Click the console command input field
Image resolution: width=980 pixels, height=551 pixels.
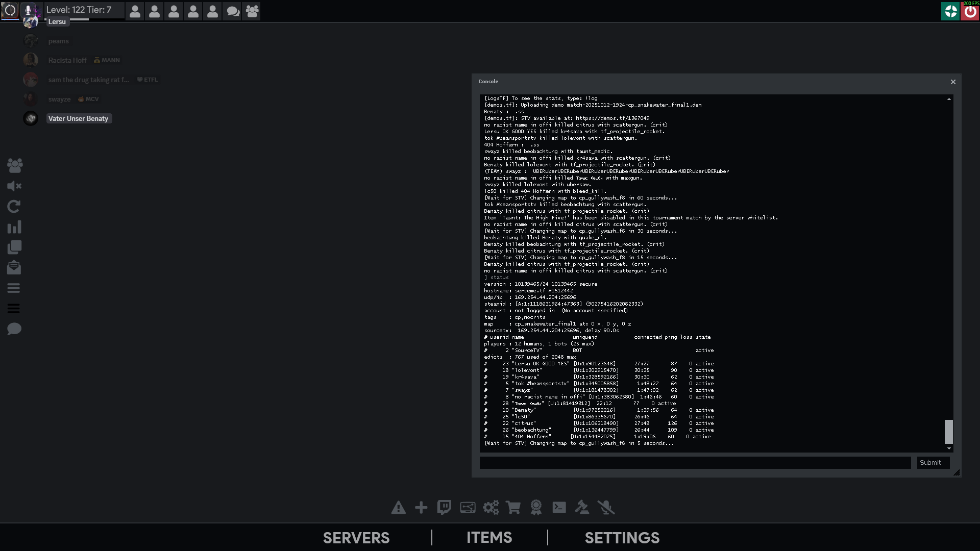tap(695, 463)
